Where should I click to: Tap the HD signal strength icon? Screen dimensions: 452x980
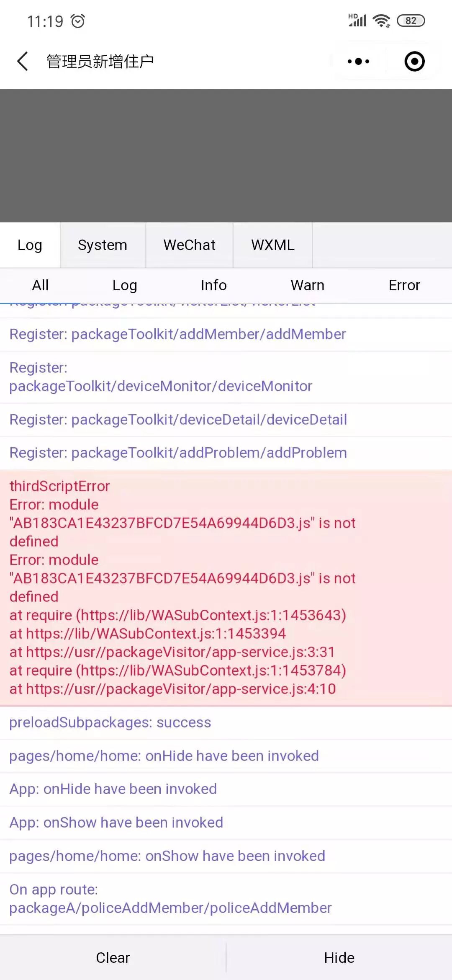point(357,20)
